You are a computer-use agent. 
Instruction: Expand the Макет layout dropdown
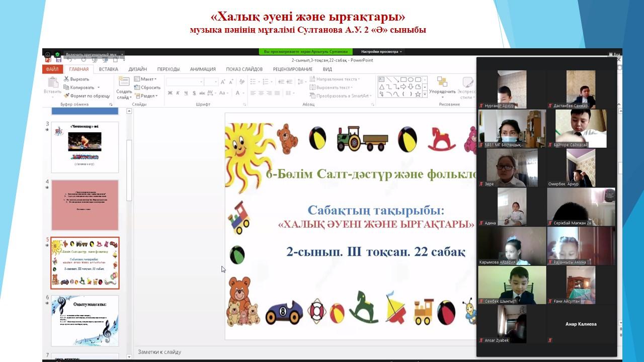[145, 79]
